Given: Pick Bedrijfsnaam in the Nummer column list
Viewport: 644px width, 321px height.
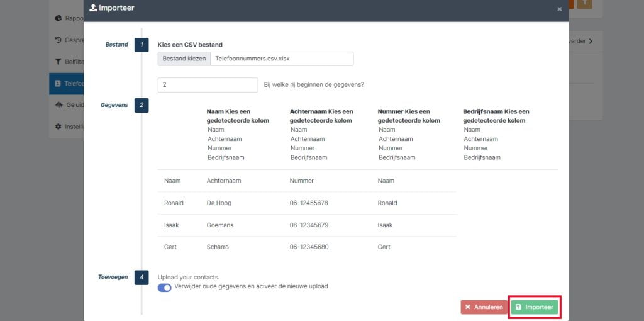Looking at the screenshot, I should (397, 157).
